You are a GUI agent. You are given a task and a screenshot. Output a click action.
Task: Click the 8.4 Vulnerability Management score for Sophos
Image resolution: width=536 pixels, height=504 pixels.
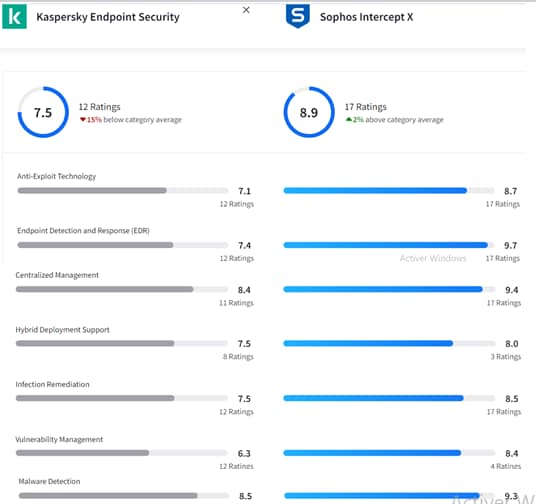(x=512, y=454)
